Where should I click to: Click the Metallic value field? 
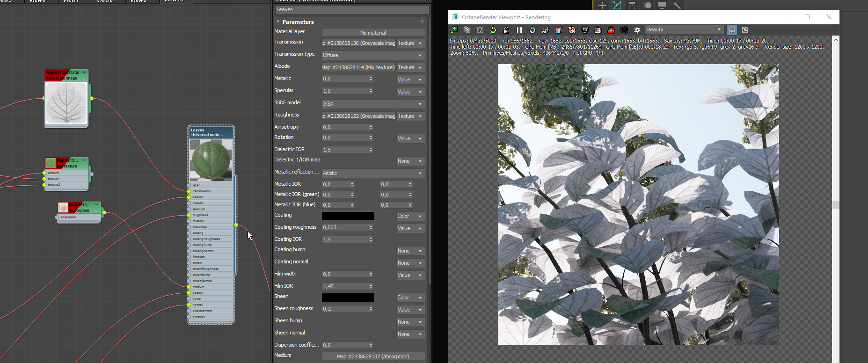pyautogui.click(x=345, y=79)
